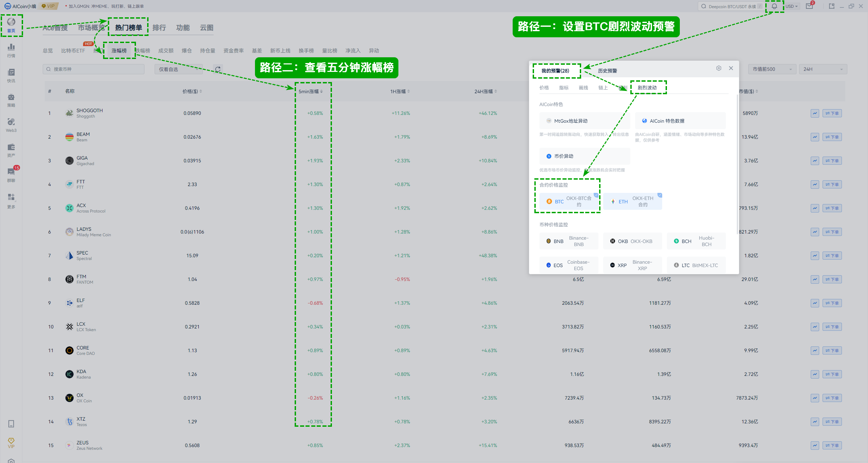
Task: Open the 快讯 news icon in sidebar
Action: tap(11, 75)
